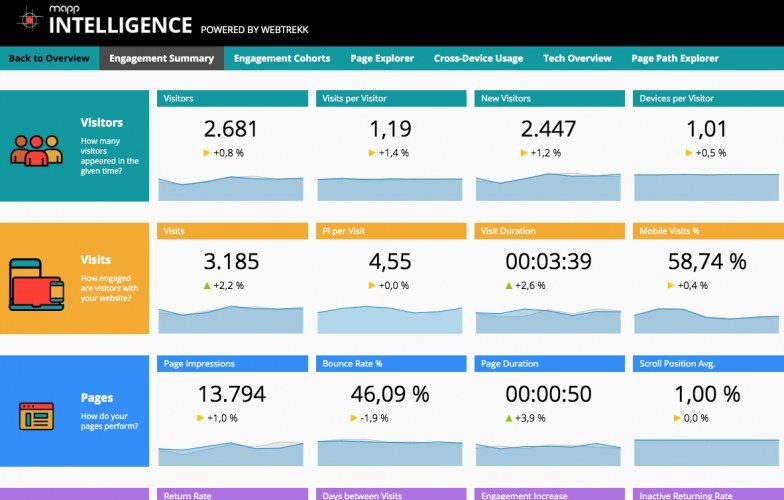The image size is (784, 500).
Task: Select the Tech Overview tab
Action: point(577,58)
